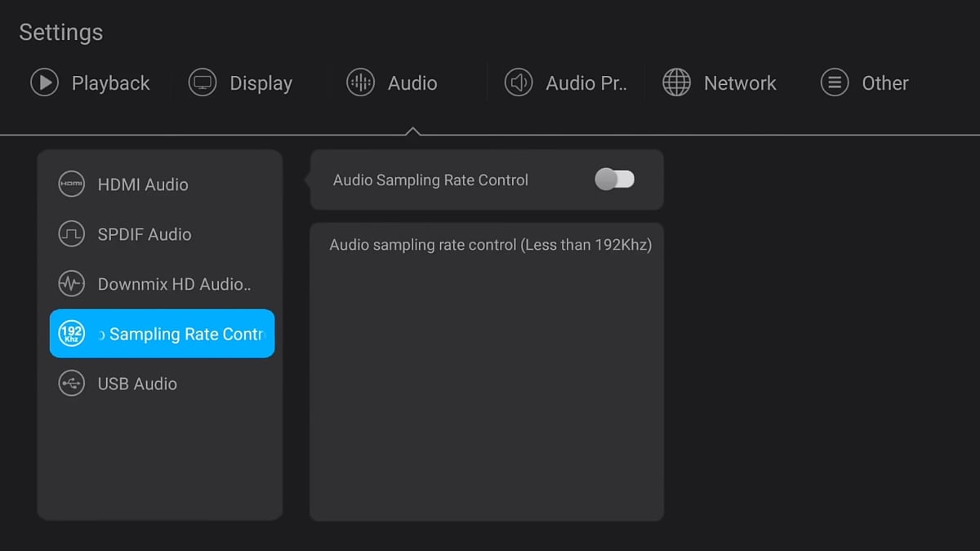Click the Other list icon
Image resolution: width=980 pixels, height=551 pixels.
[x=834, y=82]
